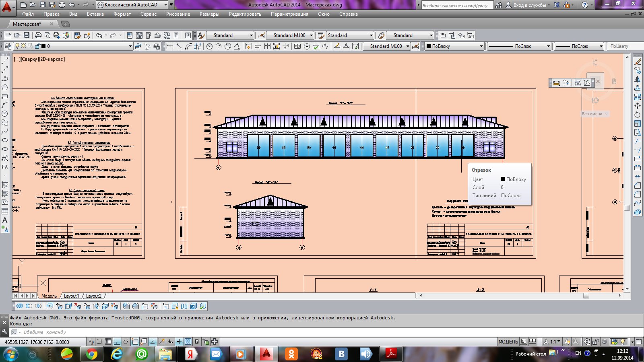Open the Редактировать menu

[245, 14]
